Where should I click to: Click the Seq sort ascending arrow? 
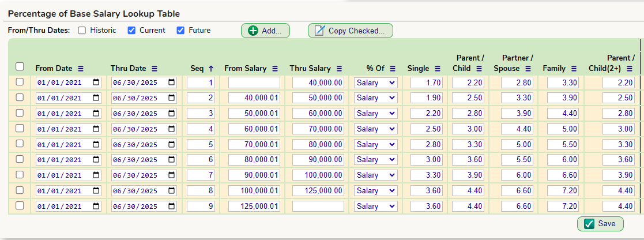pos(211,69)
